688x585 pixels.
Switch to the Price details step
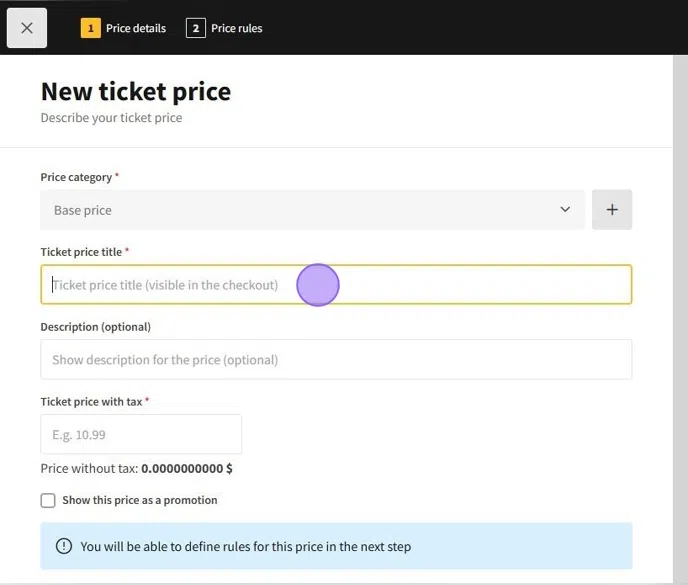[136, 28]
